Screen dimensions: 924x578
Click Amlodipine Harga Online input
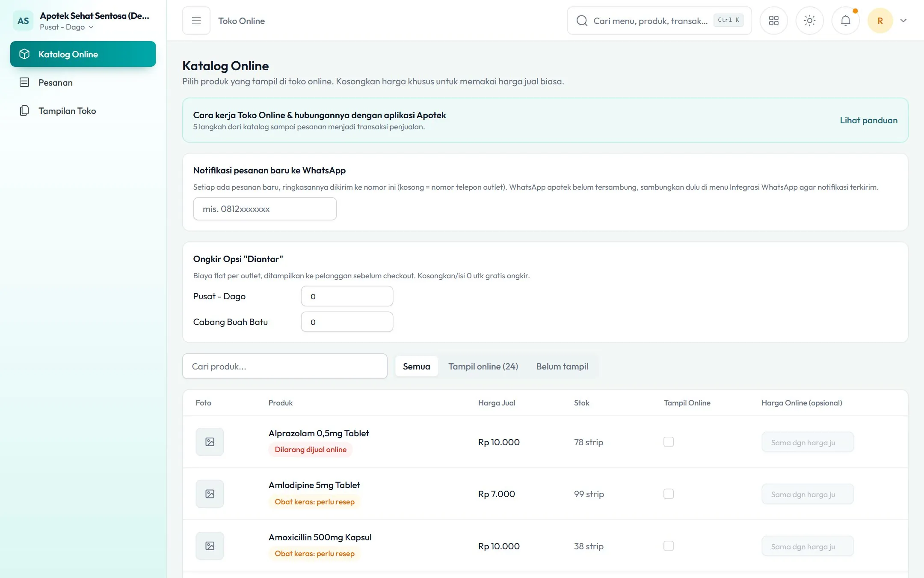[808, 494]
